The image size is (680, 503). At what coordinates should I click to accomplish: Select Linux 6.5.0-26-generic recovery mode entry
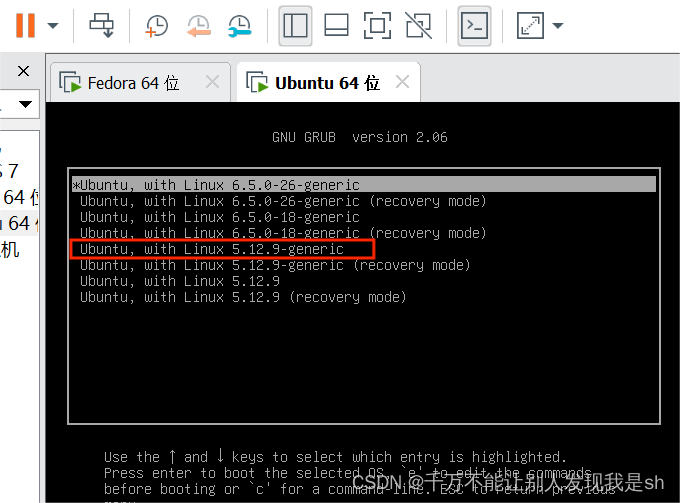283,201
